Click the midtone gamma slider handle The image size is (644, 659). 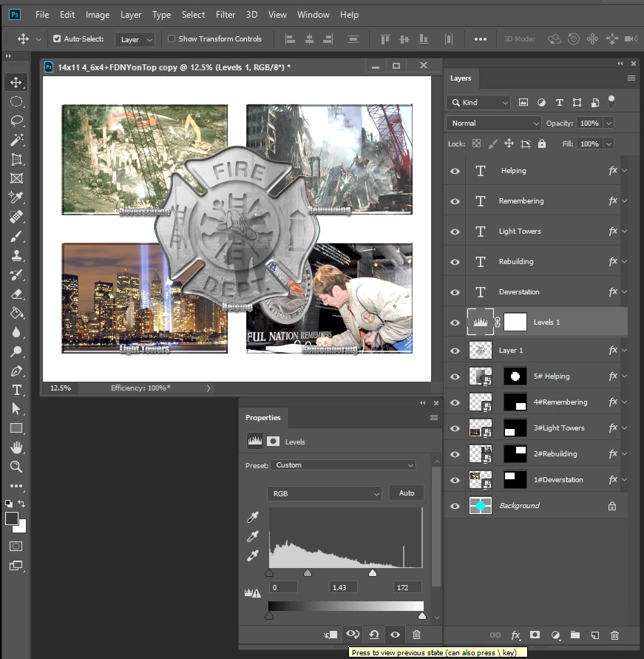[308, 573]
